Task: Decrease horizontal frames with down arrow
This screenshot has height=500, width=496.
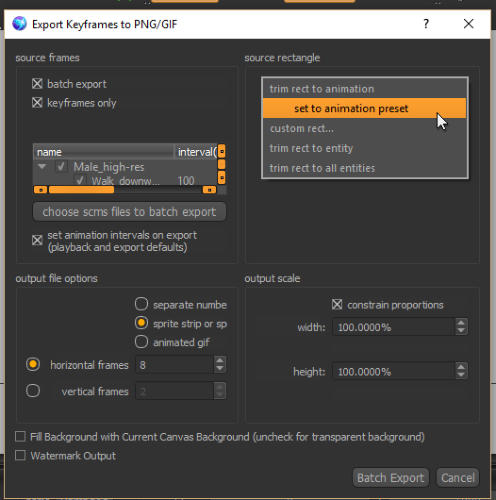Action: click(x=220, y=368)
